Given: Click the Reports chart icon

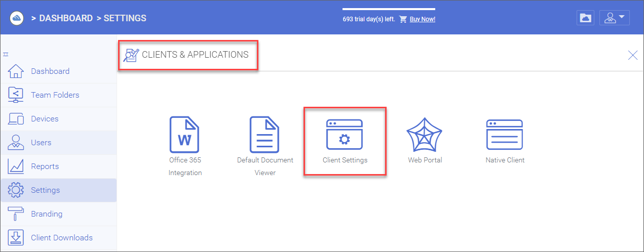Looking at the screenshot, I should coord(16,166).
